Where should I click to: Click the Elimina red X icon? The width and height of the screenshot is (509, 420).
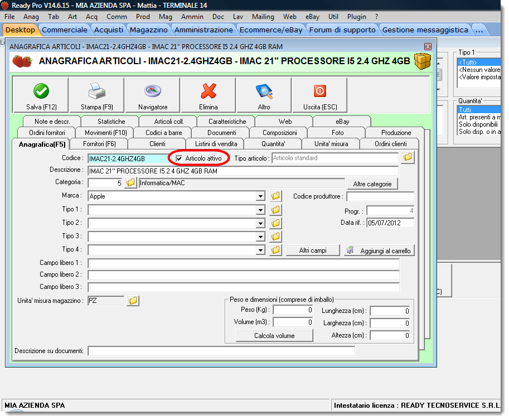tap(209, 91)
